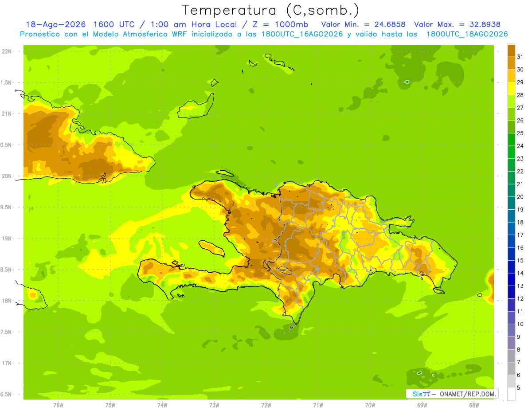This screenshot has width=532, height=411.
Task: Click the '17N' latitude axis label
Action: tap(6, 363)
